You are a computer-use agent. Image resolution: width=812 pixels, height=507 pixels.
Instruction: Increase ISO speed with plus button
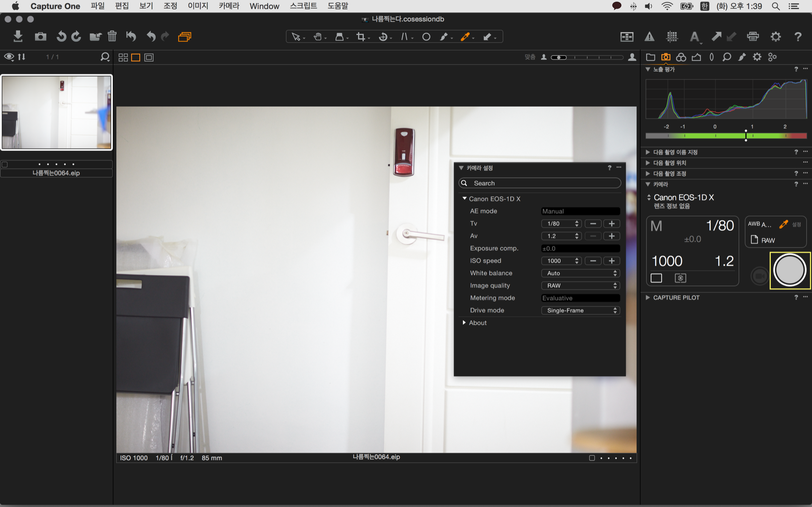(x=612, y=261)
